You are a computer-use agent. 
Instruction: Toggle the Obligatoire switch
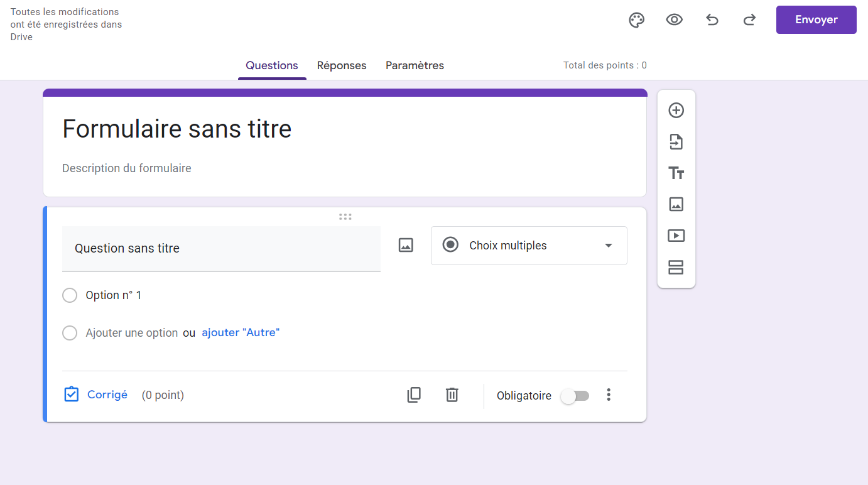tap(575, 396)
